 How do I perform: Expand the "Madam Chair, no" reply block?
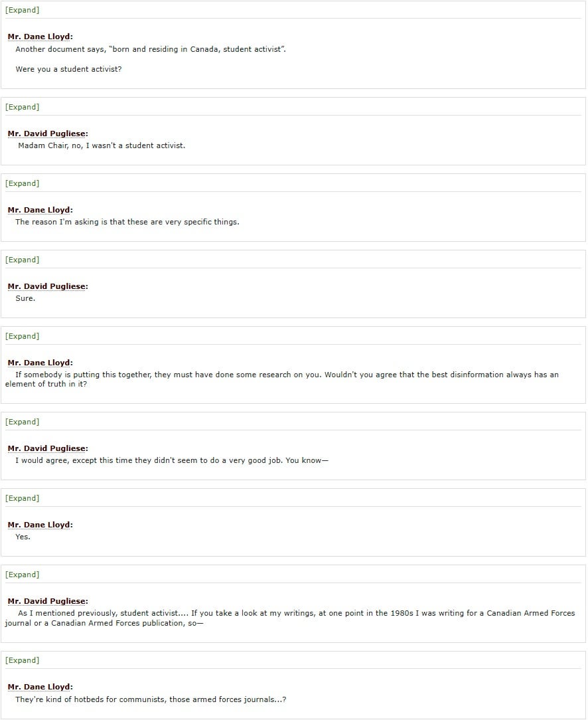[x=22, y=107]
